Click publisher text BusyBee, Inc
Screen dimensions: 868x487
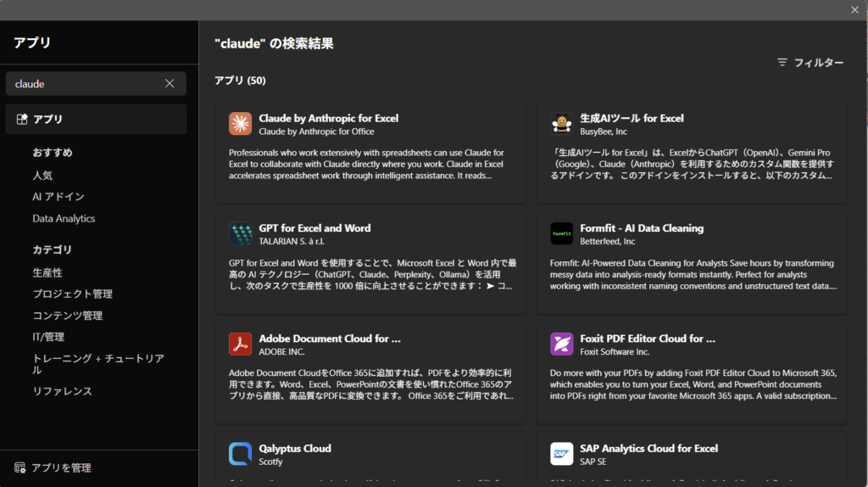click(x=604, y=132)
